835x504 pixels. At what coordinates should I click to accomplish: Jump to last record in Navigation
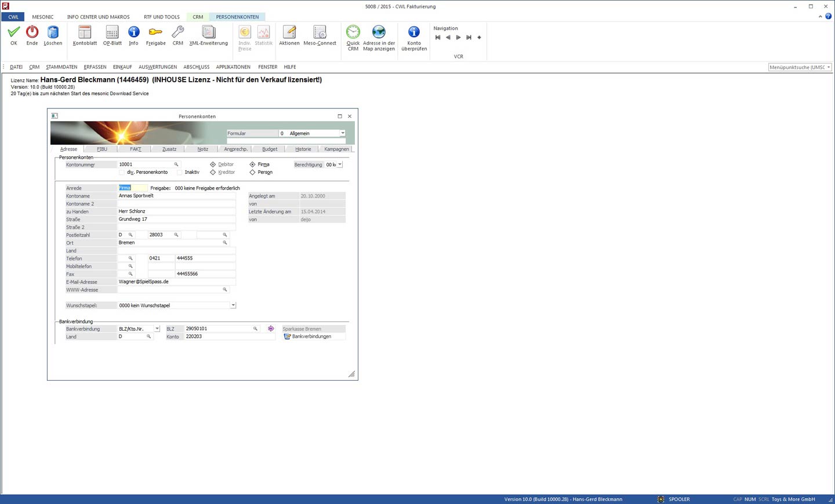click(469, 38)
